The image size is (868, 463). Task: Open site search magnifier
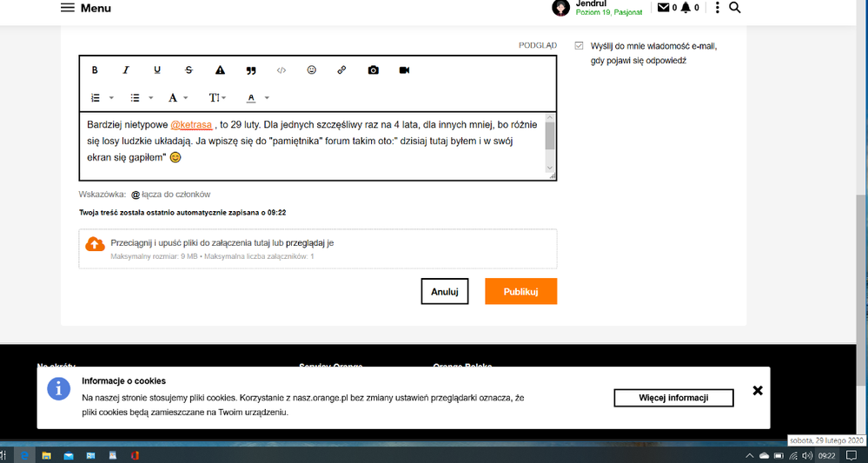point(734,7)
